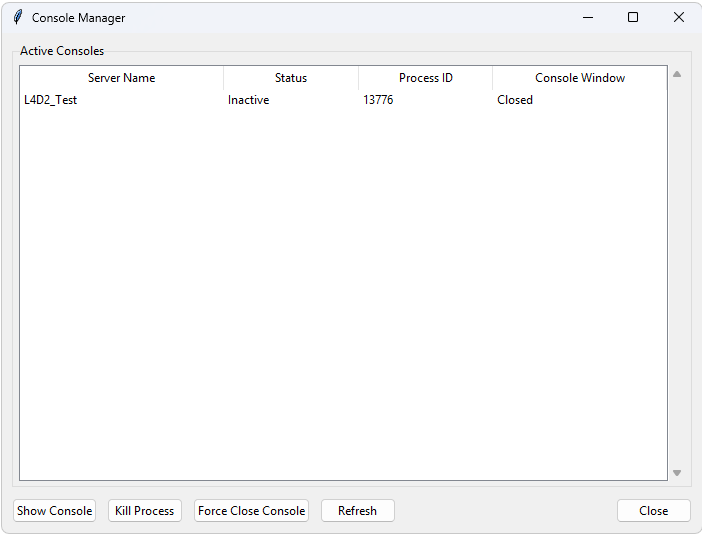This screenshot has width=702, height=535.
Task: Select the L4D2_Test server row
Action: (x=343, y=100)
